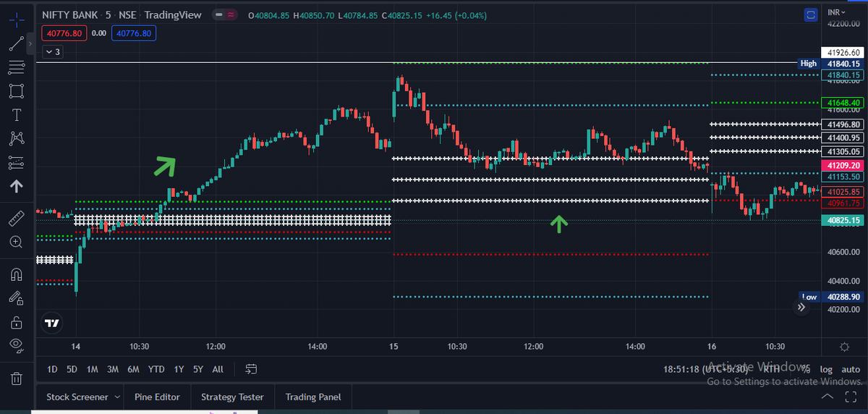The image size is (868, 414).
Task: Toggle Stay in Drawing Mode pencil-lock
Action: [16, 297]
